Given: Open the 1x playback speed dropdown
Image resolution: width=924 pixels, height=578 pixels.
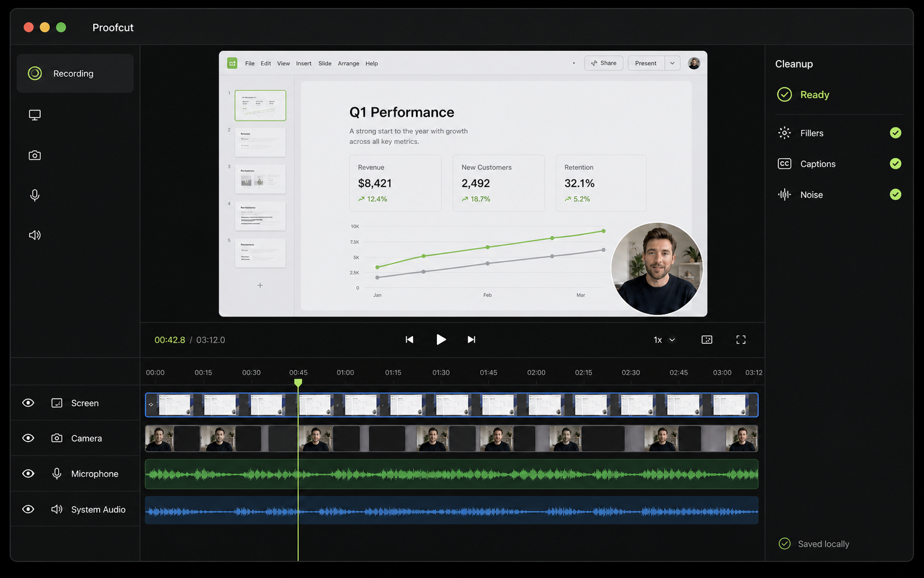Looking at the screenshot, I should [x=664, y=340].
